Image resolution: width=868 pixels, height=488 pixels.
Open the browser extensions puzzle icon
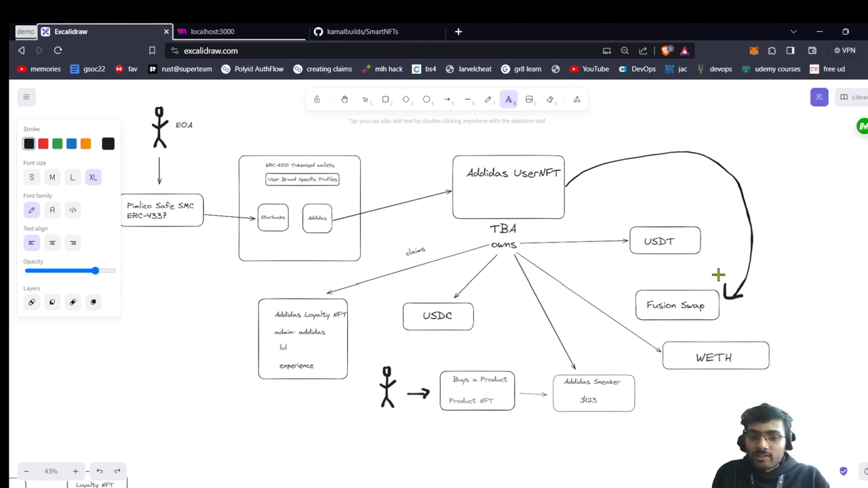[x=772, y=50]
